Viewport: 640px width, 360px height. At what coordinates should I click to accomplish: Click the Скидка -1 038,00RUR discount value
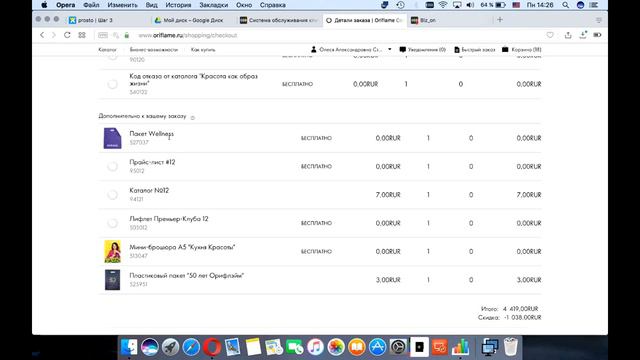(522, 317)
